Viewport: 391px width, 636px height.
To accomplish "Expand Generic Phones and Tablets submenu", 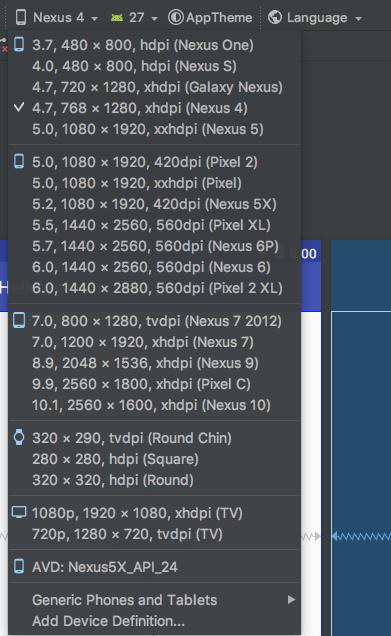I will tap(154, 599).
